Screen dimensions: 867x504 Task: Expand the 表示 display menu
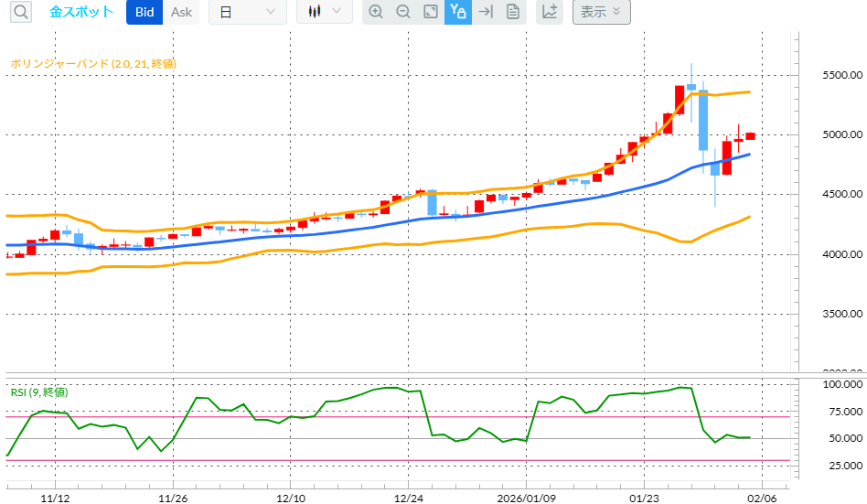click(602, 12)
